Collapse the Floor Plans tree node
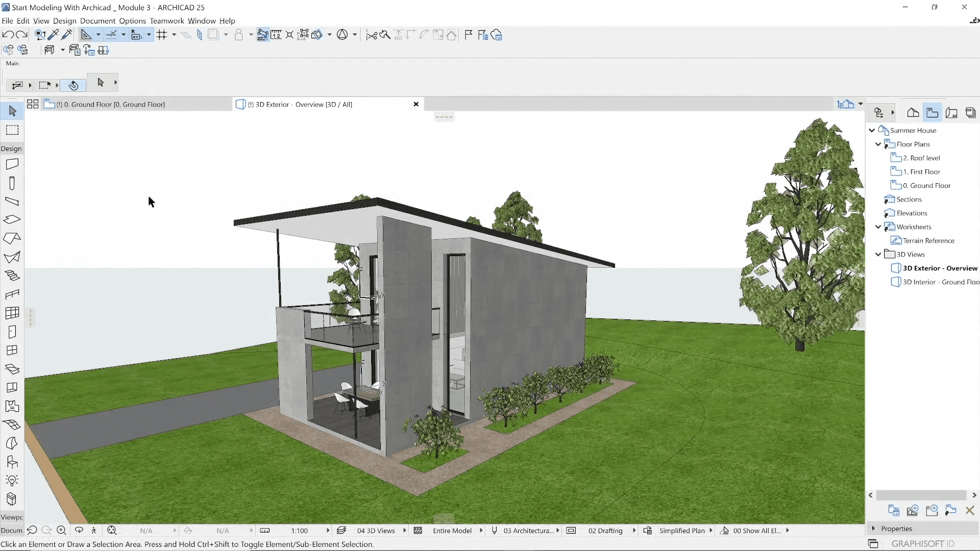The image size is (980, 551). (x=878, y=144)
